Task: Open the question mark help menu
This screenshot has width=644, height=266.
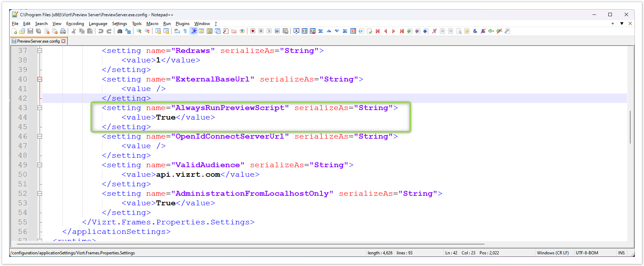Action: pos(216,24)
